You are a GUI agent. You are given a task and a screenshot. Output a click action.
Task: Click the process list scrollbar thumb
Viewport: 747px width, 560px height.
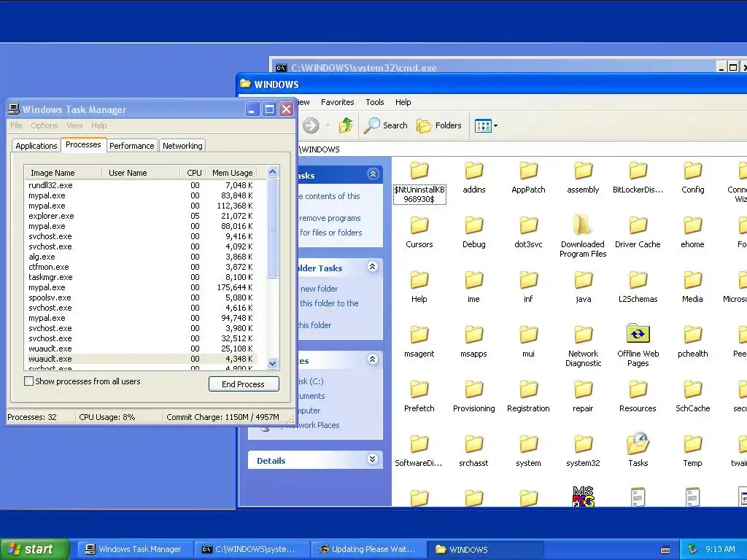pos(273,228)
